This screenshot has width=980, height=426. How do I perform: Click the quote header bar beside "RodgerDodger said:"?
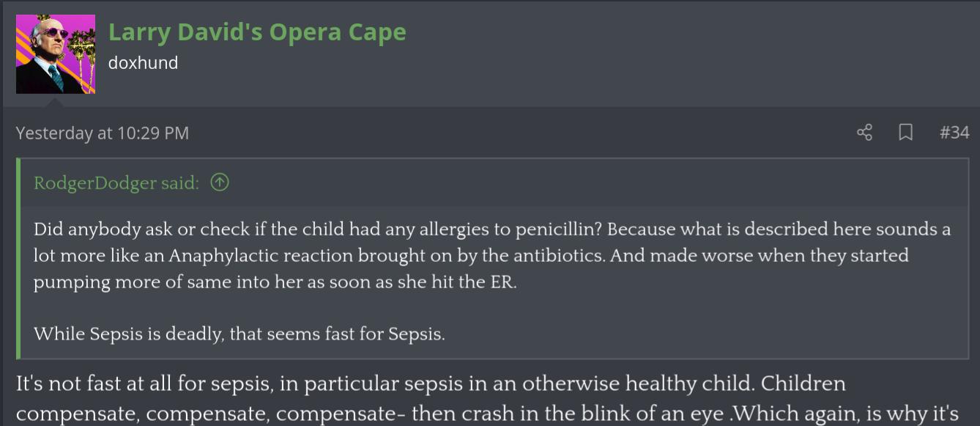tap(586, 183)
